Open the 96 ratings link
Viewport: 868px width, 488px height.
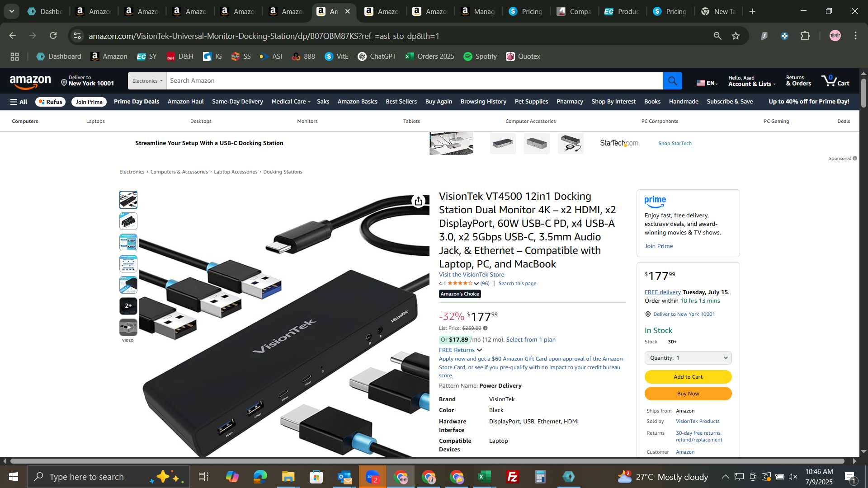pyautogui.click(x=485, y=284)
